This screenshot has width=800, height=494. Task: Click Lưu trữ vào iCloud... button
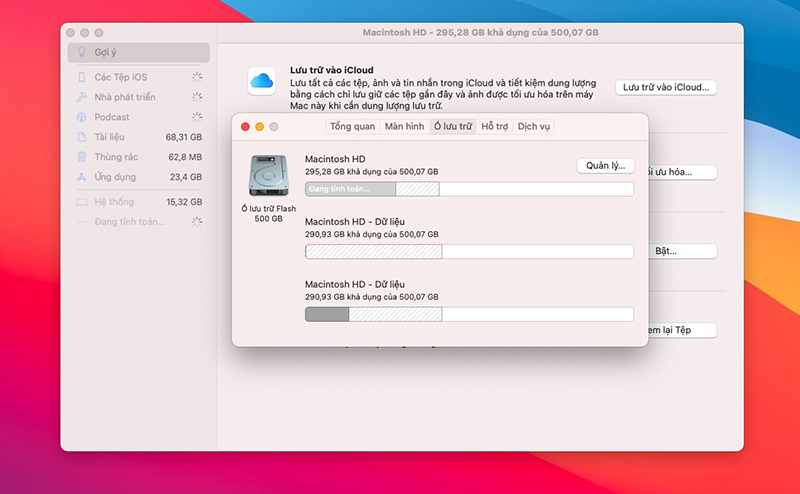pos(666,87)
